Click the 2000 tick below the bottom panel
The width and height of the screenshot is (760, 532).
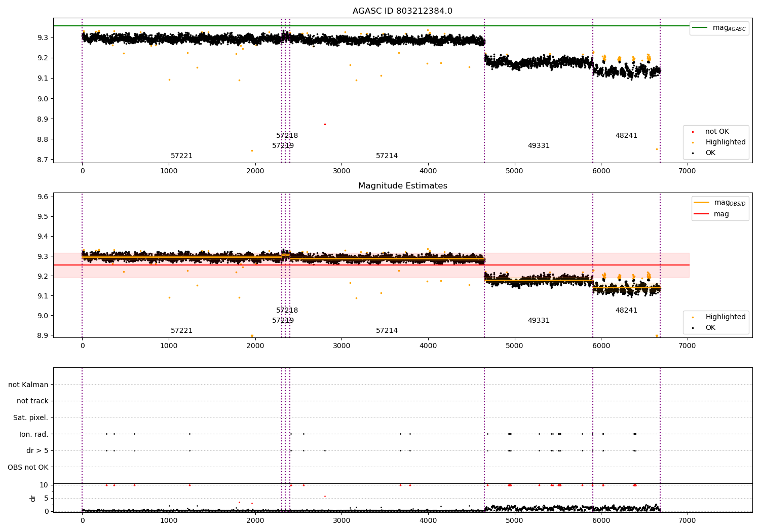pos(255,520)
